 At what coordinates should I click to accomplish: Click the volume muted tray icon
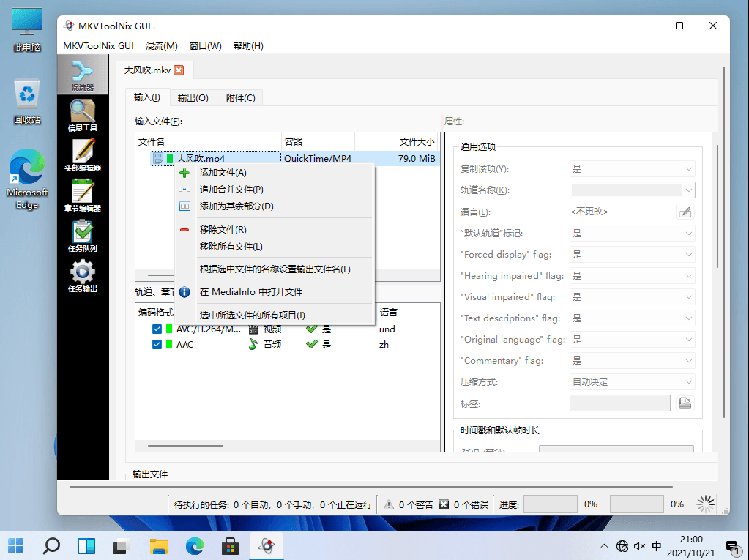tap(639, 545)
